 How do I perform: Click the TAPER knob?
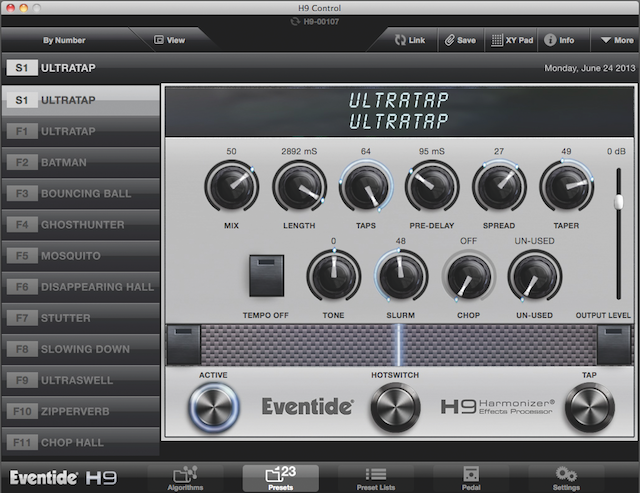pyautogui.click(x=566, y=187)
